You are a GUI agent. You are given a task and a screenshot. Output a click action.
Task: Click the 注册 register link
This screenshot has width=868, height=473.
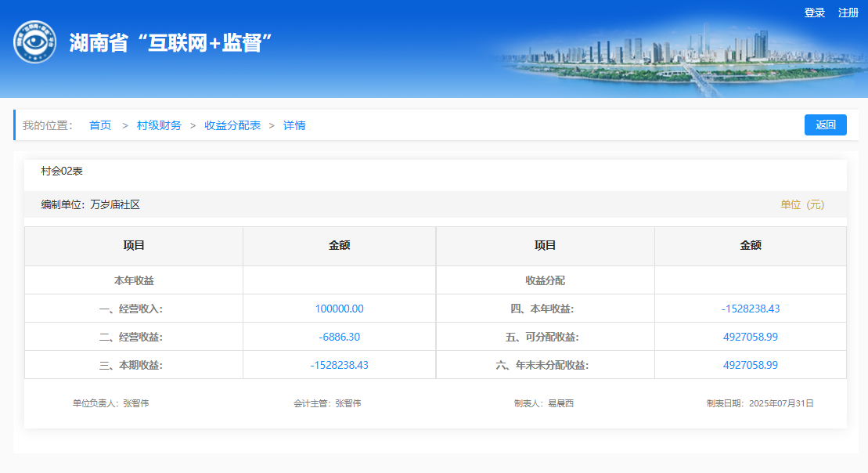848,13
